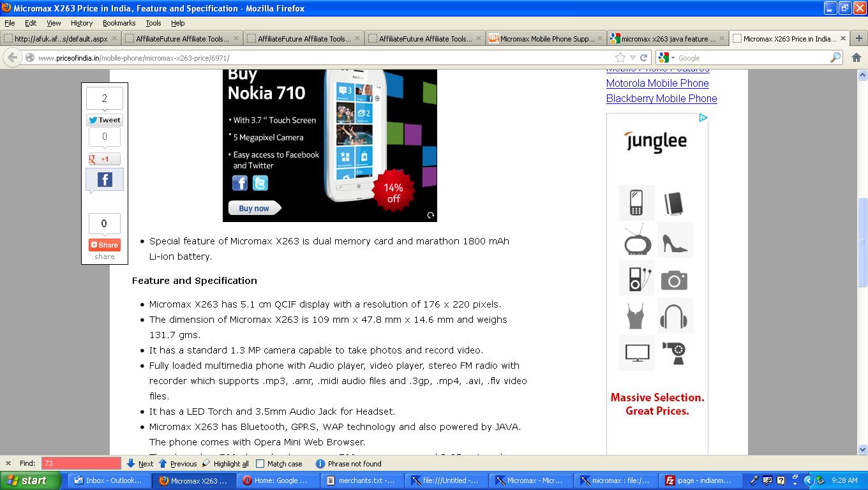Click the Find text input field
Image resolution: width=868 pixels, height=490 pixels.
coord(81,464)
